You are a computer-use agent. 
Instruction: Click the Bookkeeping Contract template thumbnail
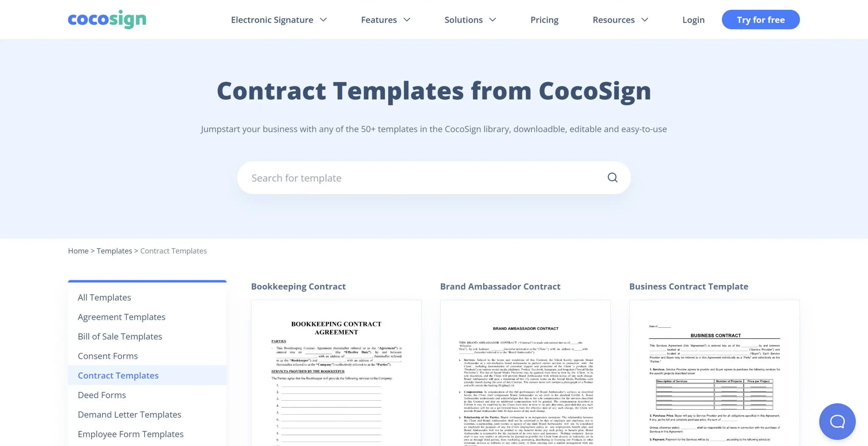(x=336, y=373)
